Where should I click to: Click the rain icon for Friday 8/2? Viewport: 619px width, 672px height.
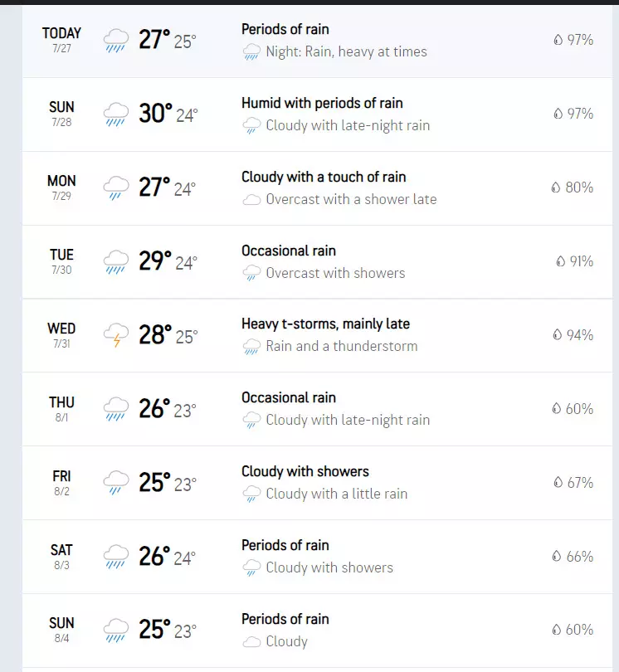pyautogui.click(x=116, y=483)
